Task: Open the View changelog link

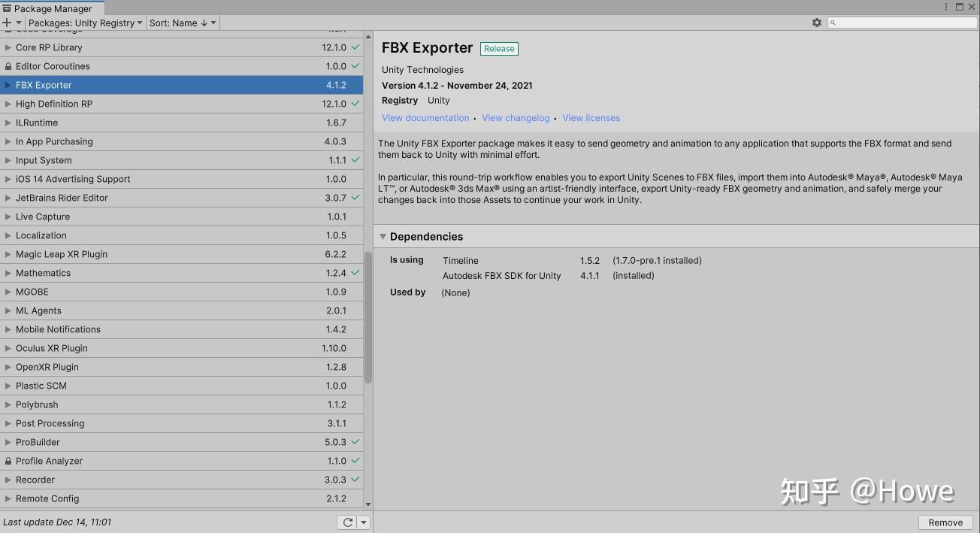Action: (516, 117)
